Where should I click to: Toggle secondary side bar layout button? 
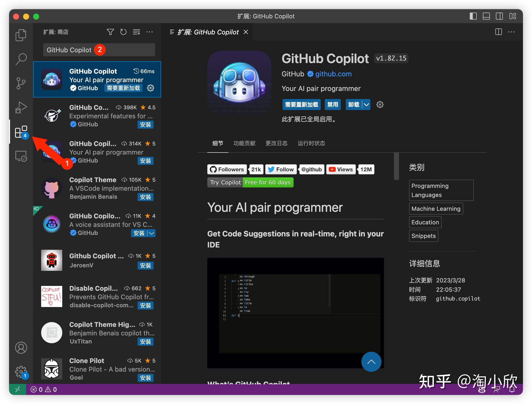[499, 16]
